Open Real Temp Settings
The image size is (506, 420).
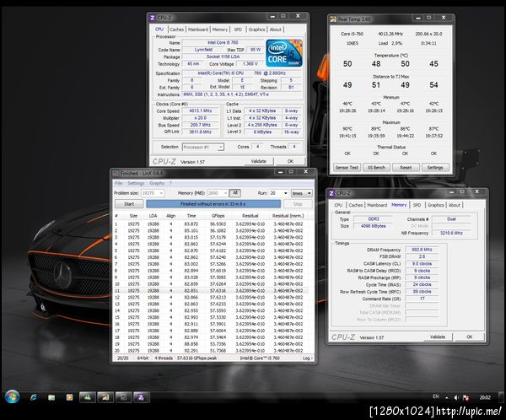click(x=435, y=168)
